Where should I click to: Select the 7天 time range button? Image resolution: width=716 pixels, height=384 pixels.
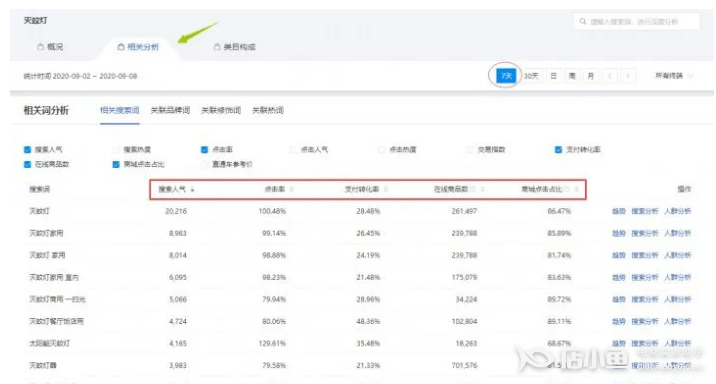[x=506, y=76]
